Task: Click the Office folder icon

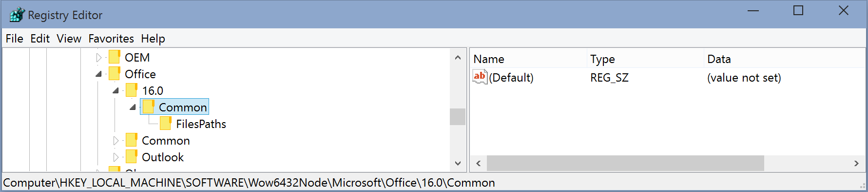Action: tap(115, 74)
